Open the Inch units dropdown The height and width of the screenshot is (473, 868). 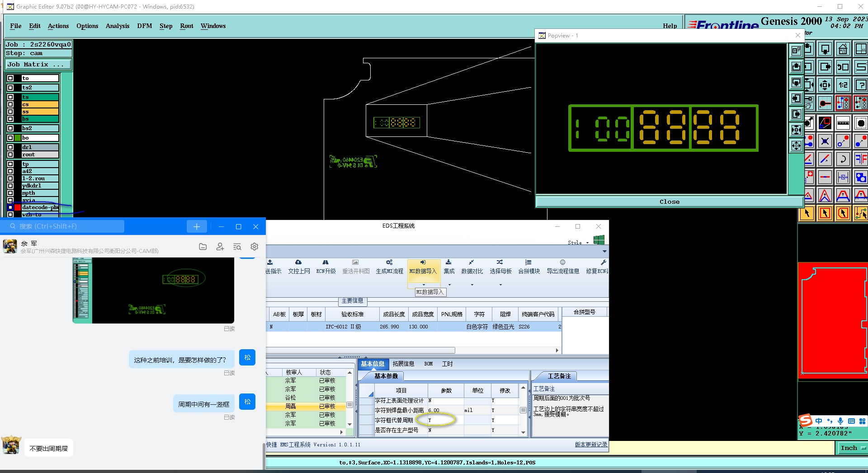853,448
